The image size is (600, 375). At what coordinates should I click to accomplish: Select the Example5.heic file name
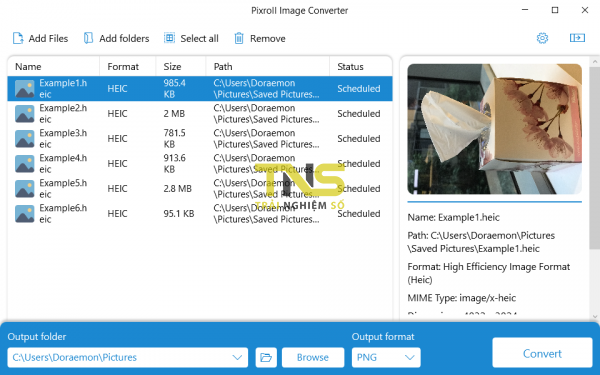tap(63, 189)
